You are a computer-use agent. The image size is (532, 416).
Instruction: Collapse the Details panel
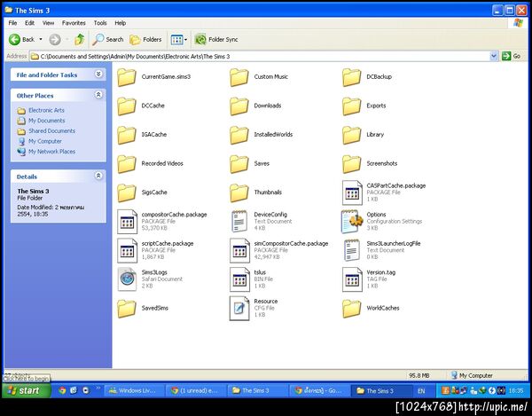[x=98, y=177]
